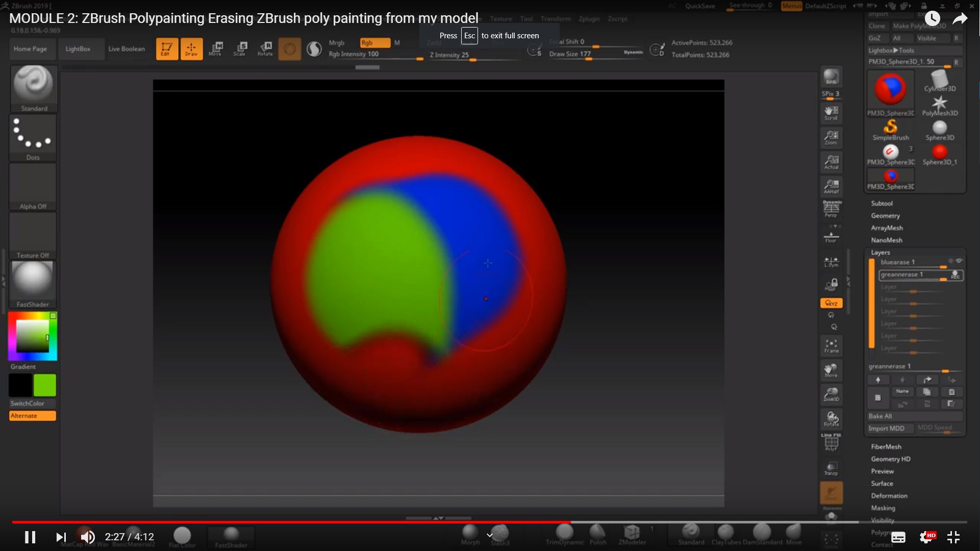The width and height of the screenshot is (980, 551).
Task: Choose the Scale transform tool
Action: (240, 49)
